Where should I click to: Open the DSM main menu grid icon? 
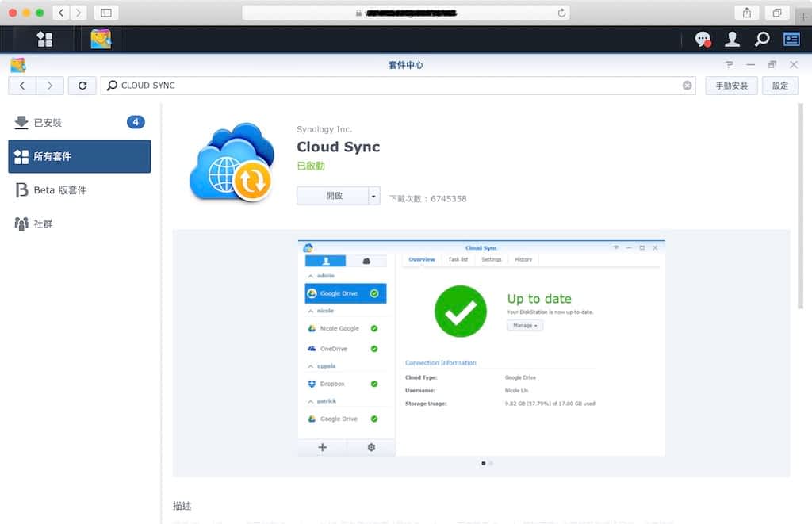point(44,39)
